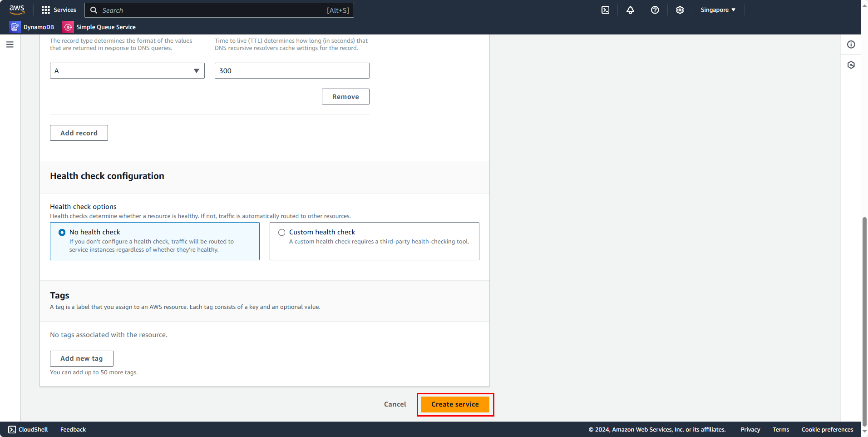Click 'No tags associated with the resource.' text
Viewport: 868px width, 437px height.
click(108, 335)
